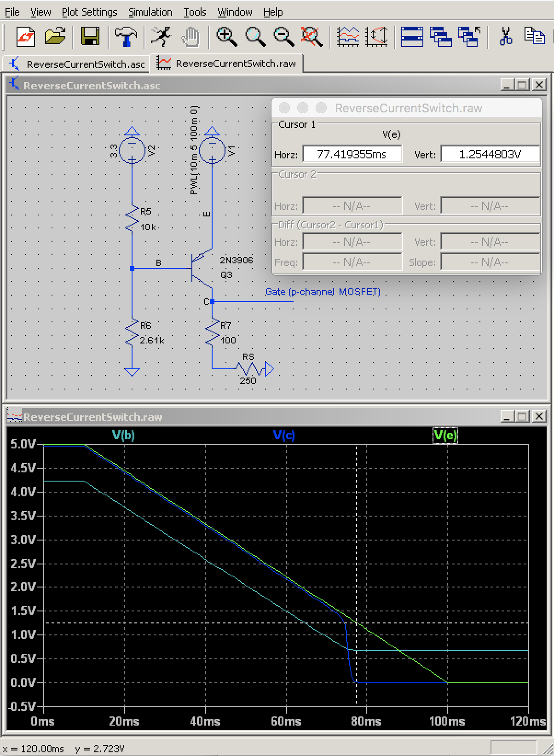Run simulation with running man icon
The image size is (554, 756).
coord(161,36)
